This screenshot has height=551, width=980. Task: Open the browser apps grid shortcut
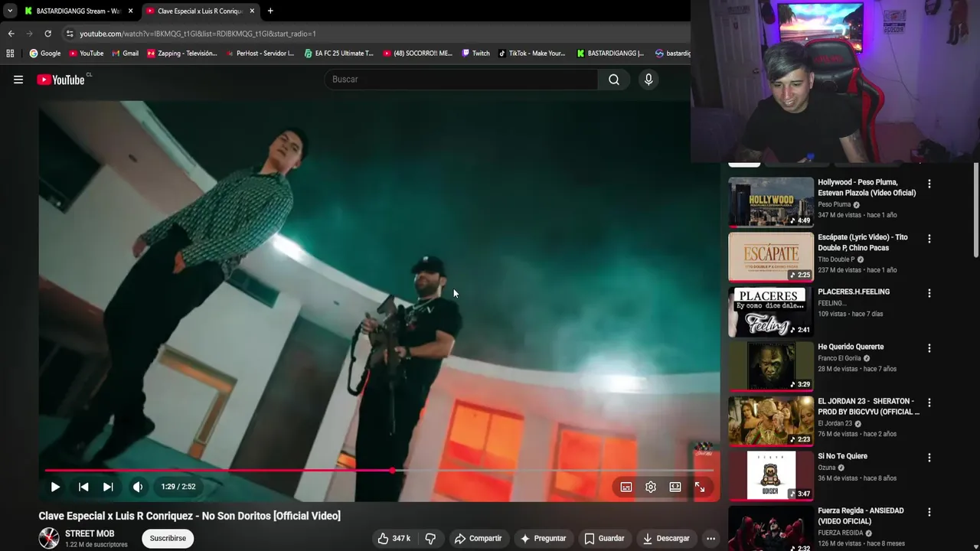10,54
